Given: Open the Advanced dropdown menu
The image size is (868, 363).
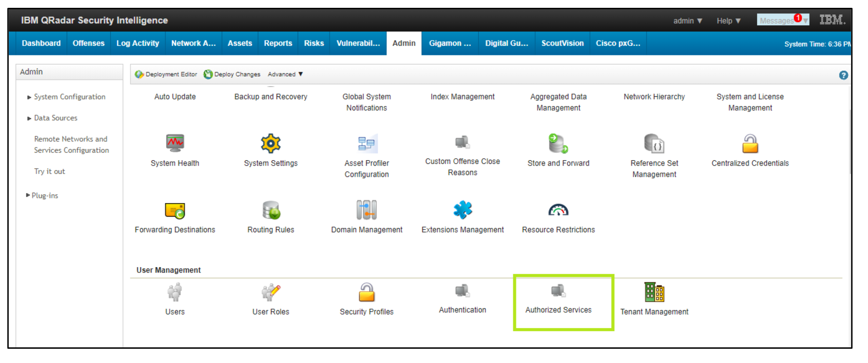Looking at the screenshot, I should click(285, 74).
